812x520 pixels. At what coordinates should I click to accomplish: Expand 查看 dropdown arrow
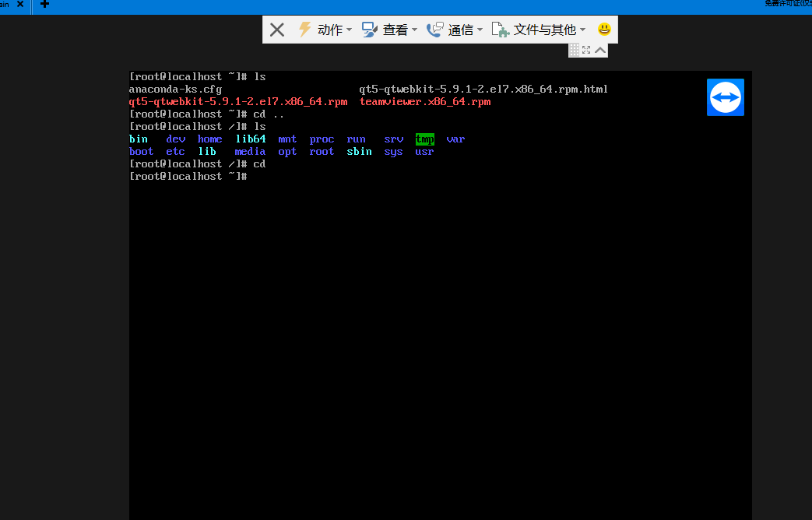click(x=414, y=30)
